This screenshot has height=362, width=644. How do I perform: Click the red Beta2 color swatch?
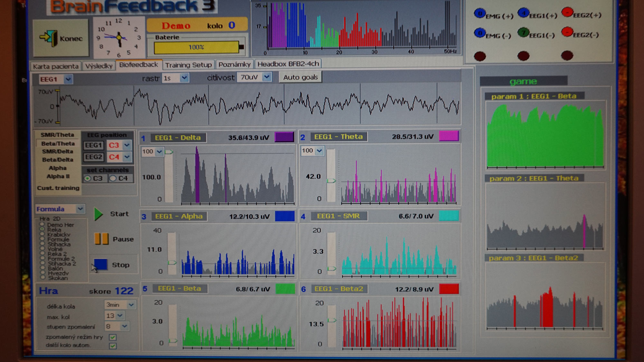(x=449, y=289)
